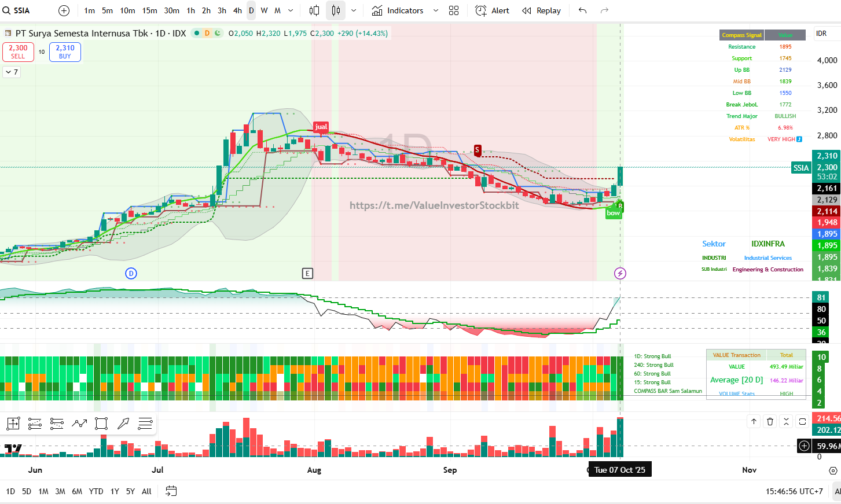The image size is (841, 504).
Task: Select the rectangle drawing tool
Action: [101, 424]
